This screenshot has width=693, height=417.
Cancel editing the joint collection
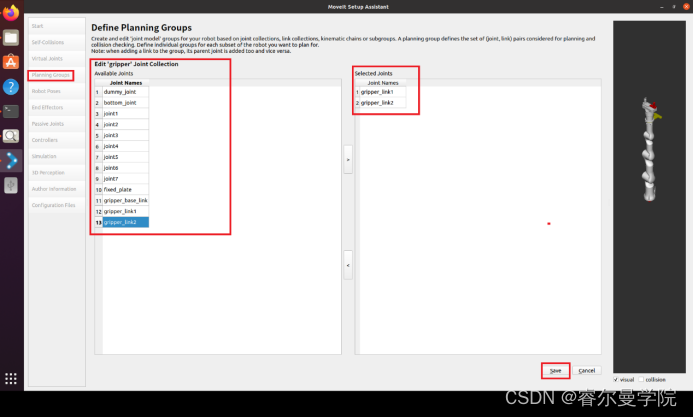[x=587, y=371]
